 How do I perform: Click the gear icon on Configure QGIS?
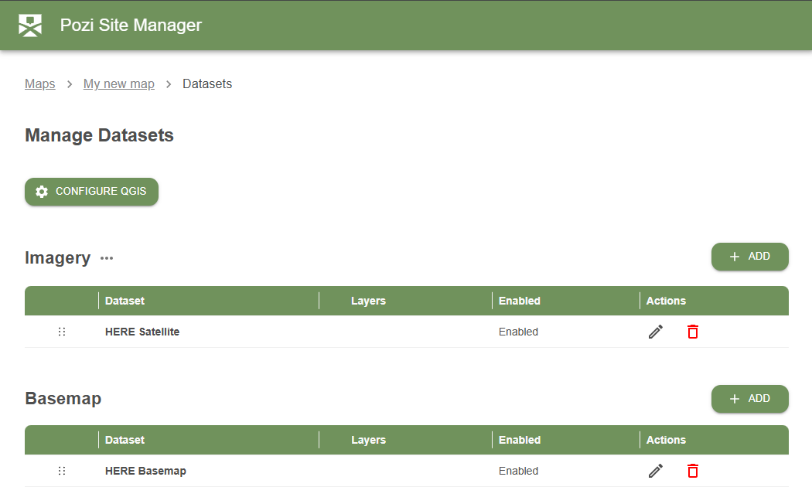(x=41, y=191)
